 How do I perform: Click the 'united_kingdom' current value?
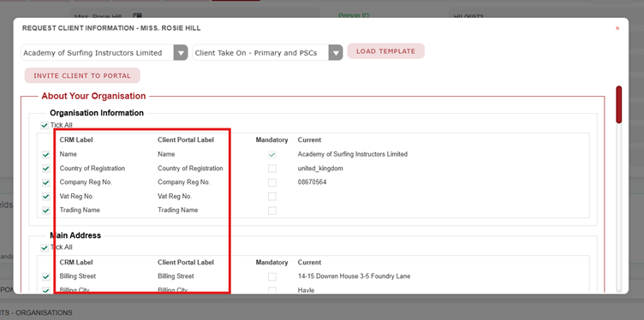pyautogui.click(x=320, y=169)
